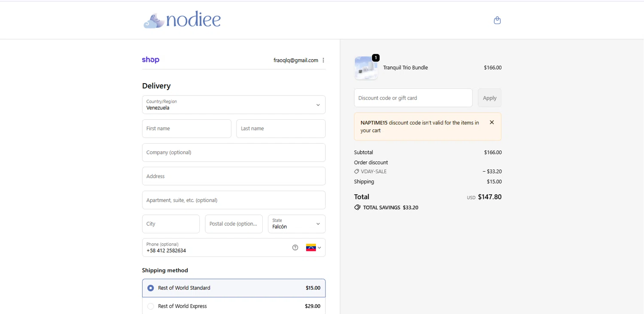Open the Venezuela flag phone country selector
This screenshot has height=314, width=644.
pos(313,248)
